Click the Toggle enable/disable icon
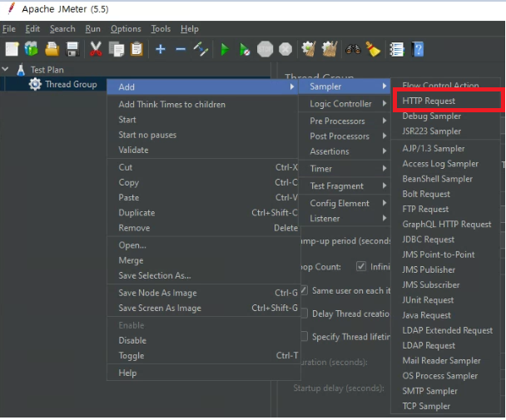 [x=201, y=49]
